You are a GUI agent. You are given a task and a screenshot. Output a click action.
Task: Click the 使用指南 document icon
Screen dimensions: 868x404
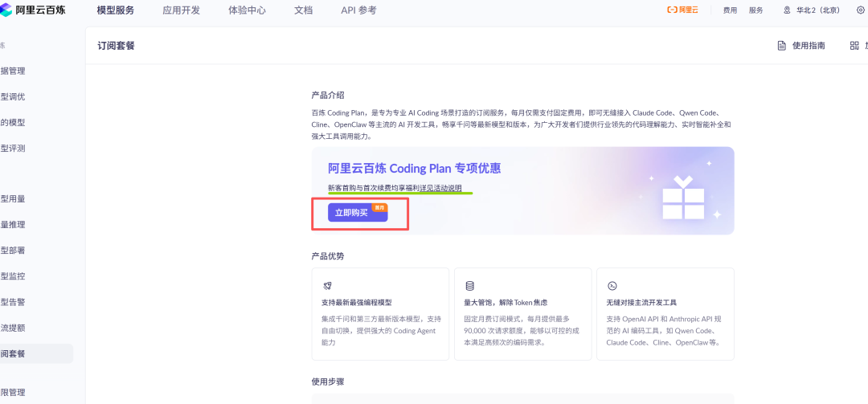coord(782,46)
